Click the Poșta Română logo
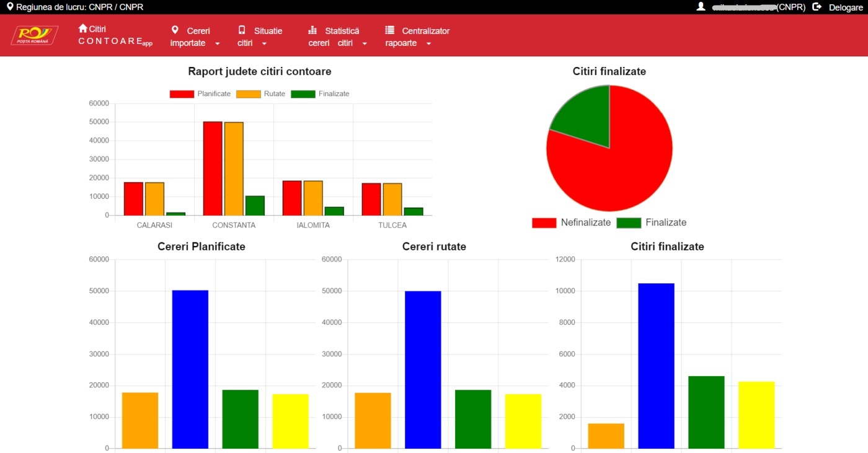Image resolution: width=868 pixels, height=453 pixels. [x=35, y=35]
